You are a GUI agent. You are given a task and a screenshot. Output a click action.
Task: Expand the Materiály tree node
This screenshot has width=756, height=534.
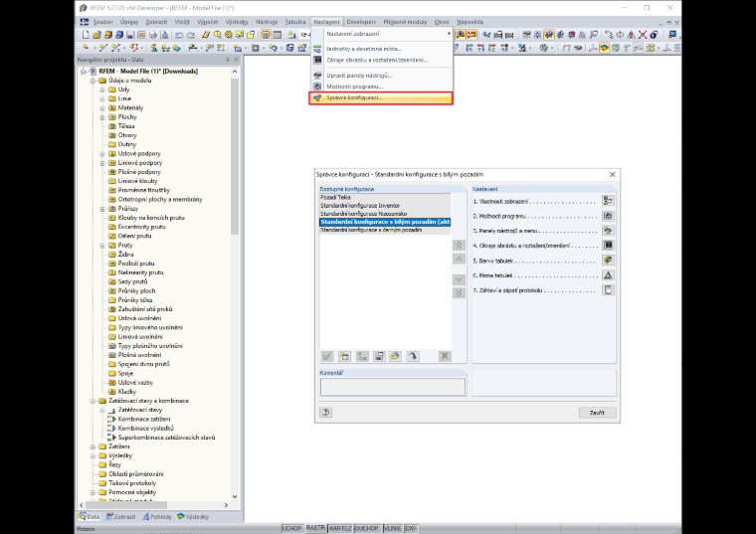102,108
